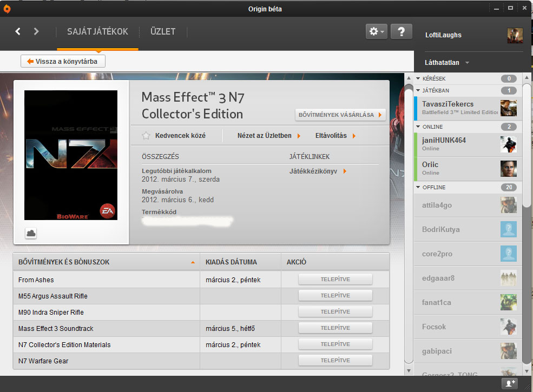Viewport: 533px width, 392px height.
Task: Click TELEPÍTVE for Mass Effect 3 Soundtrack
Action: click(x=335, y=328)
